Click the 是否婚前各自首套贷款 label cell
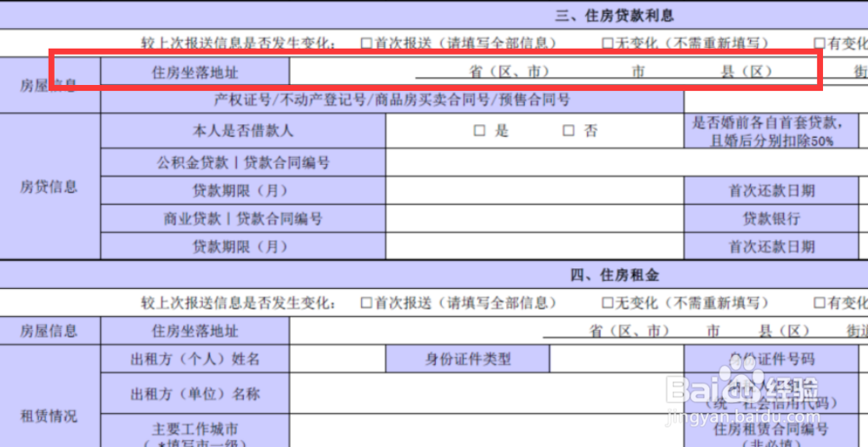The height and width of the screenshot is (447, 868). point(771,131)
